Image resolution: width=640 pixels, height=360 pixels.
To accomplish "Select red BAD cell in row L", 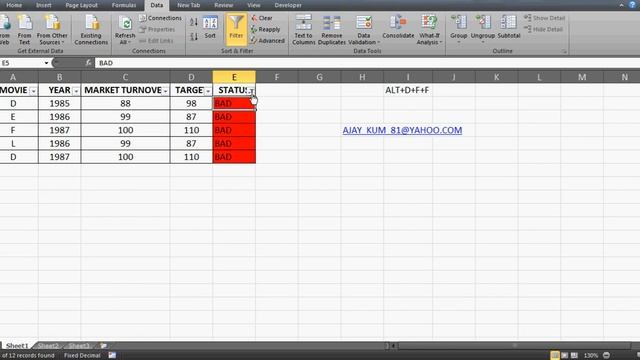I will pyautogui.click(x=234, y=143).
